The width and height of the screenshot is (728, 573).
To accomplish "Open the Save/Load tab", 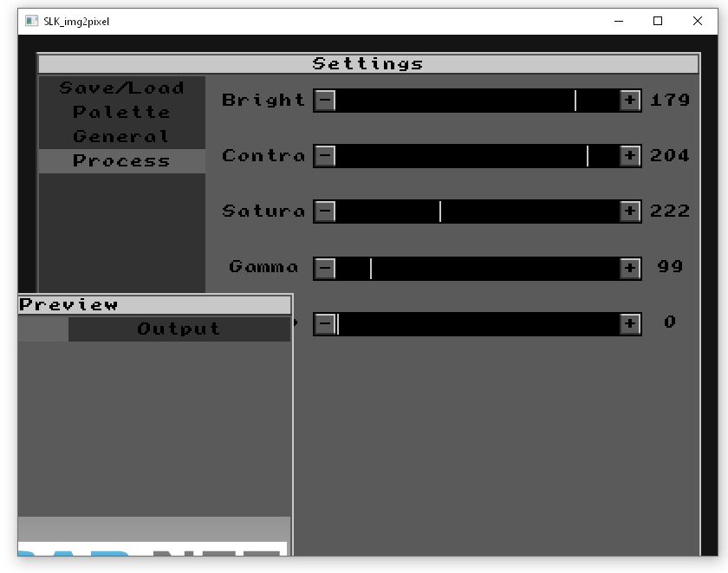I will [x=122, y=88].
